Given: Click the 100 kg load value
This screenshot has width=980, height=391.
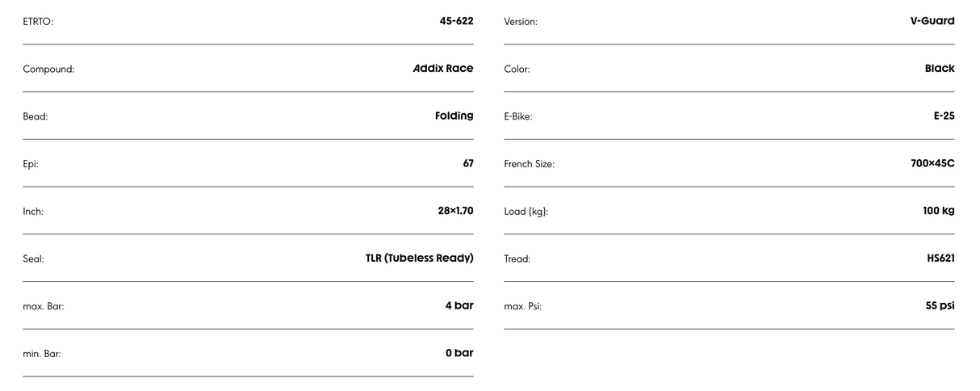Looking at the screenshot, I should click(939, 211).
